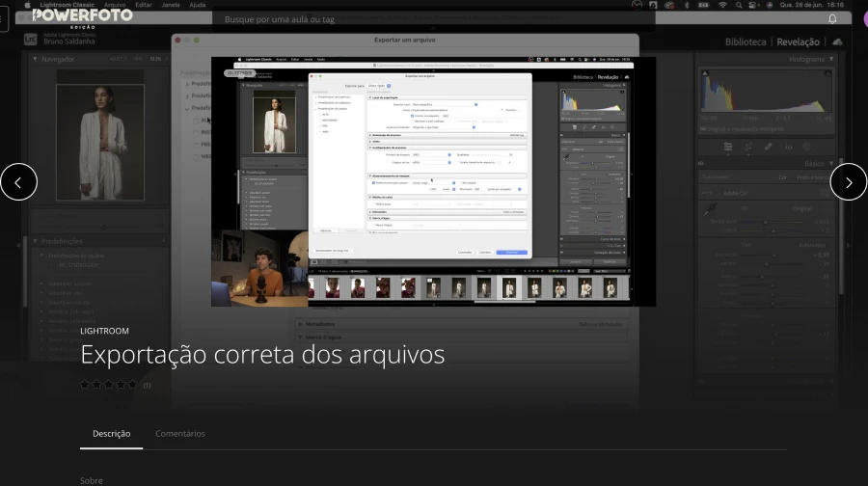
Task: Switch to the Comentários tab
Action: (x=180, y=433)
